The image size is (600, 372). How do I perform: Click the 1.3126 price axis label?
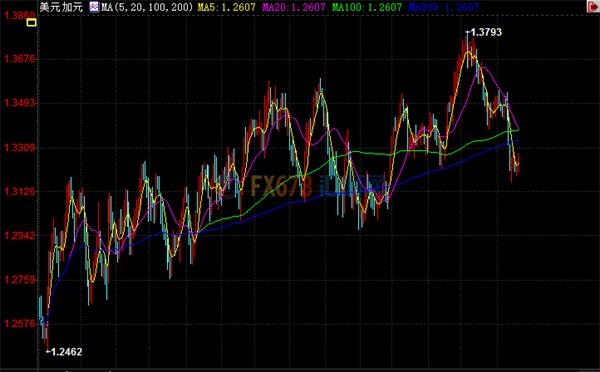[20, 191]
